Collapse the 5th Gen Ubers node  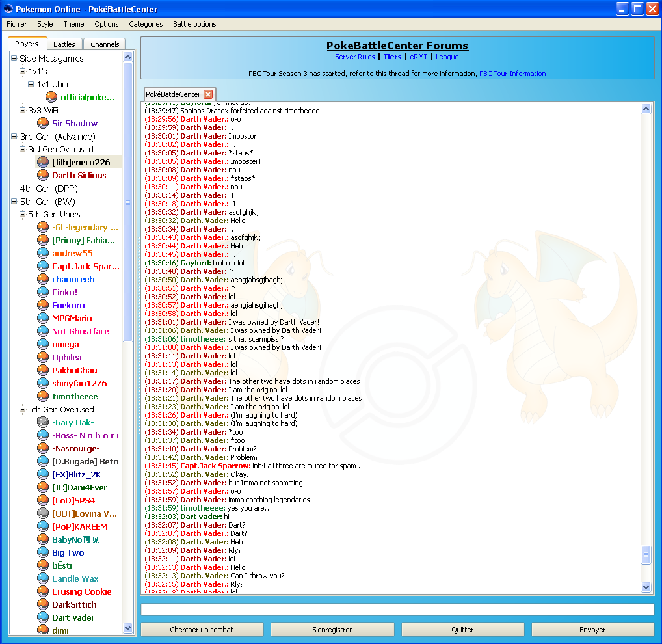22,214
